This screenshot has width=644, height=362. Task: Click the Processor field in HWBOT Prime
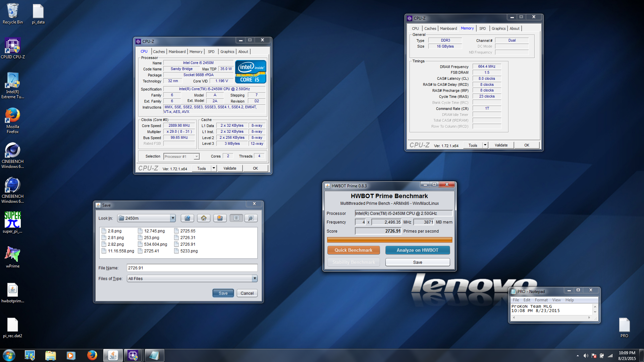(x=404, y=213)
